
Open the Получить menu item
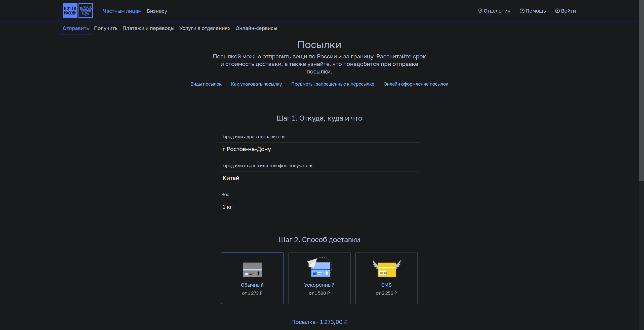[x=106, y=28]
